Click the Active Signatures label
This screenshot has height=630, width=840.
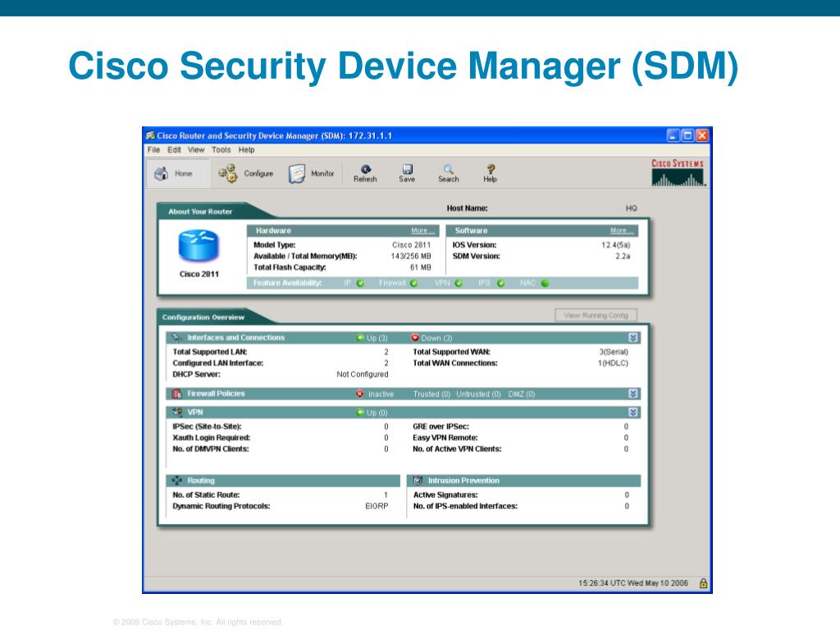(x=445, y=495)
